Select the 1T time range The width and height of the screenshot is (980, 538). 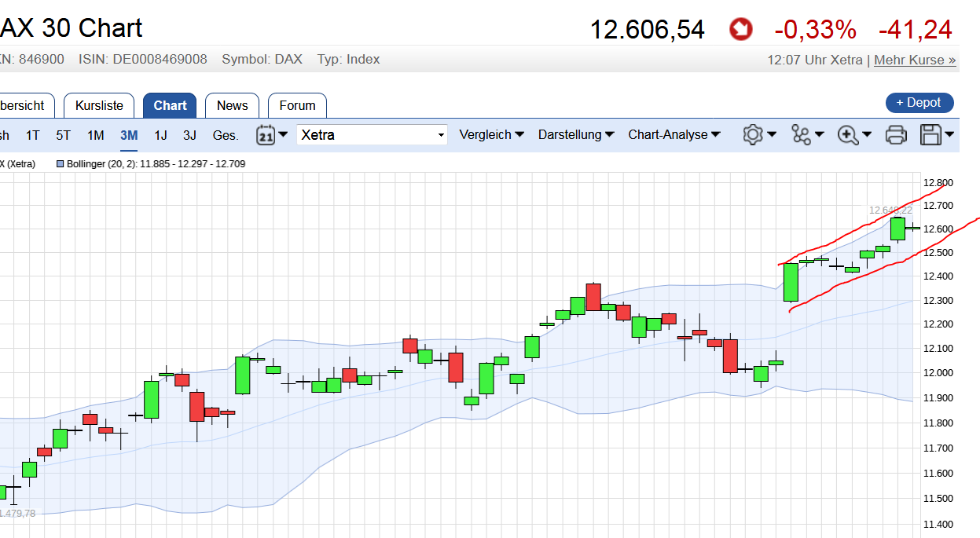tap(32, 135)
